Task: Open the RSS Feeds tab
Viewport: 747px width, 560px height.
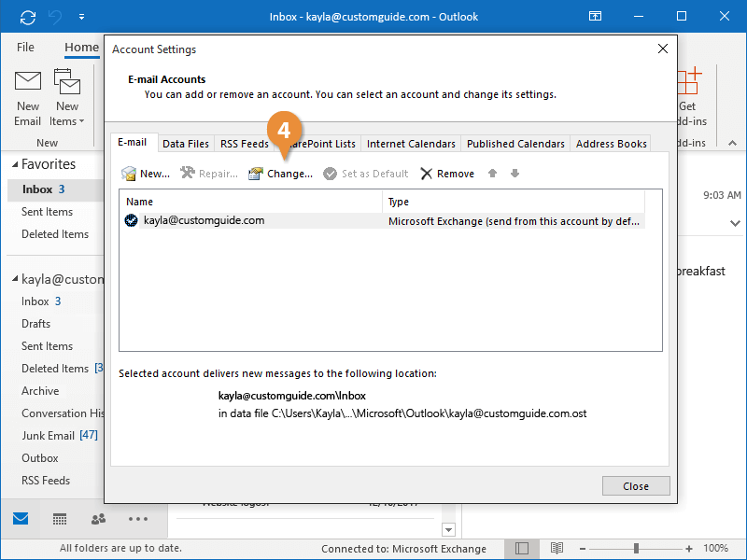Action: click(x=245, y=144)
